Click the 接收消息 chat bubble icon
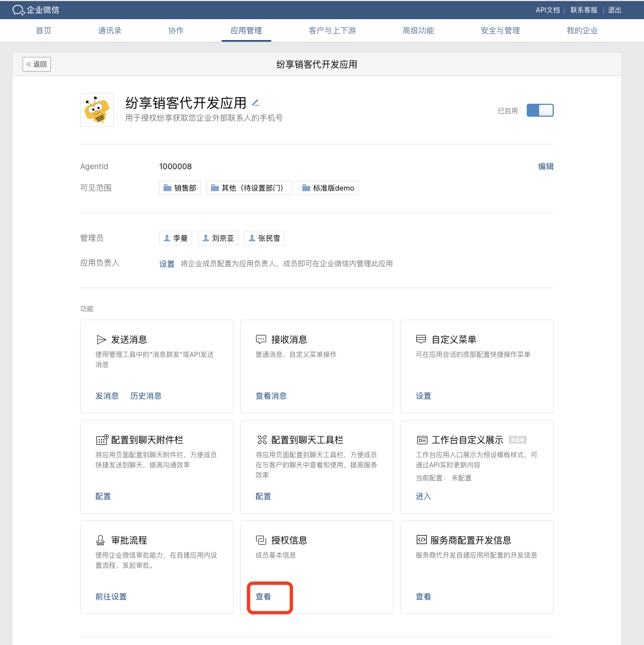 tap(261, 339)
